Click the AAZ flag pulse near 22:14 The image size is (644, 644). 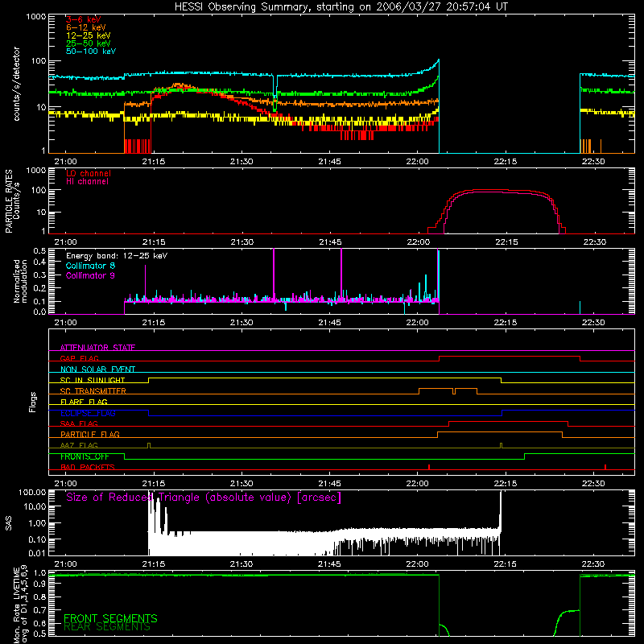coord(501,446)
